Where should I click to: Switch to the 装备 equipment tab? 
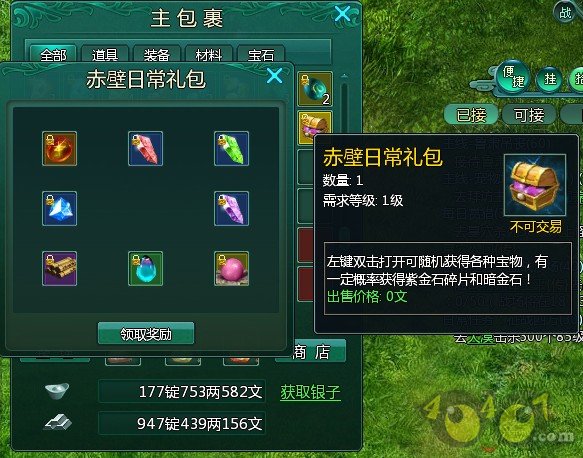click(157, 54)
